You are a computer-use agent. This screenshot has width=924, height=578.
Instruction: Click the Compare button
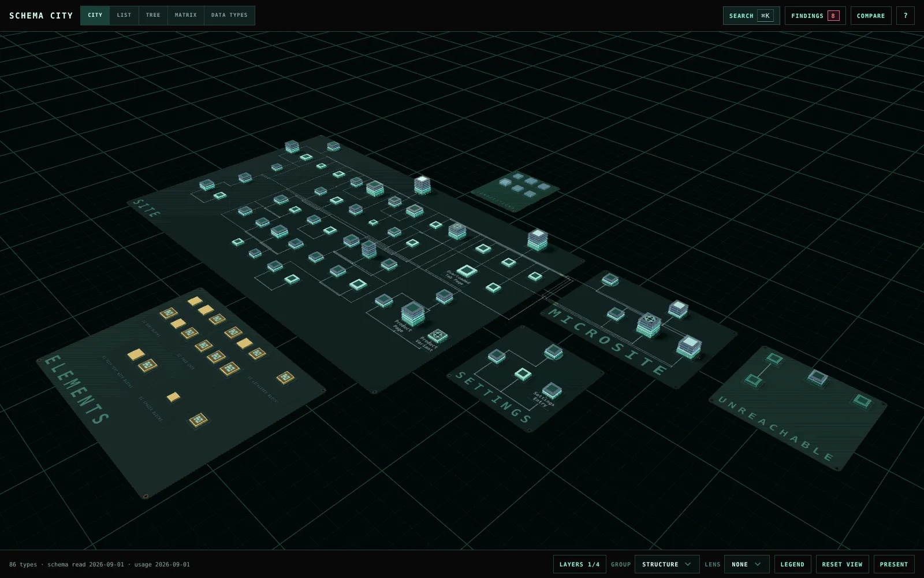point(871,16)
